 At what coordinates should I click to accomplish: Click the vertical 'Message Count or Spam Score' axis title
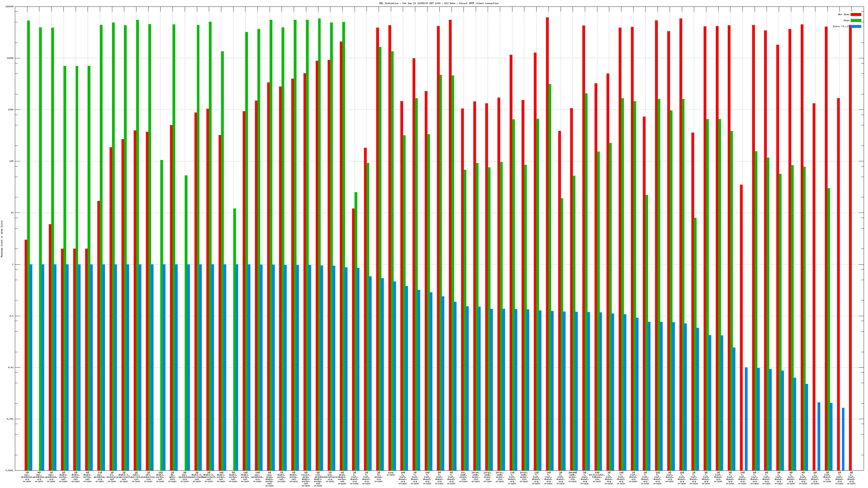coord(2,239)
